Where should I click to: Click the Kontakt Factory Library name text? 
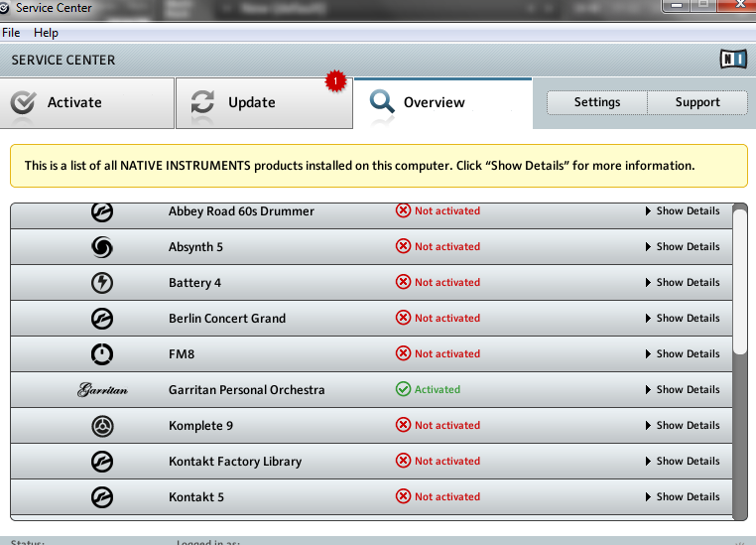235,462
